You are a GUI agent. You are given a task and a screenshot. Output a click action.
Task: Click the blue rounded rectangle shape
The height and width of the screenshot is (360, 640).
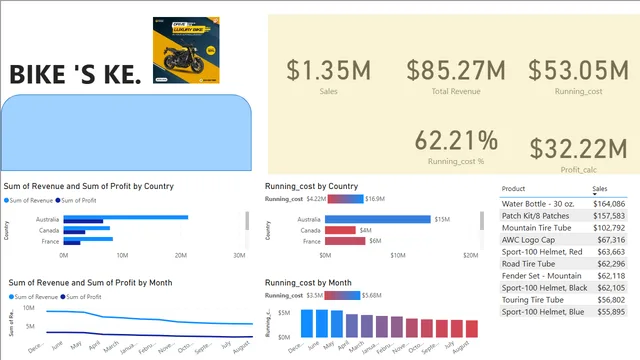coord(127,132)
